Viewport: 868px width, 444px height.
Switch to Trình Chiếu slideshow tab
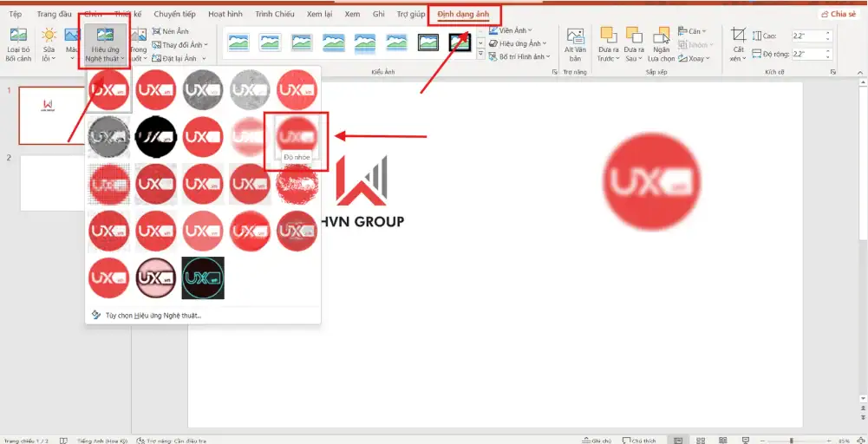pyautogui.click(x=275, y=15)
